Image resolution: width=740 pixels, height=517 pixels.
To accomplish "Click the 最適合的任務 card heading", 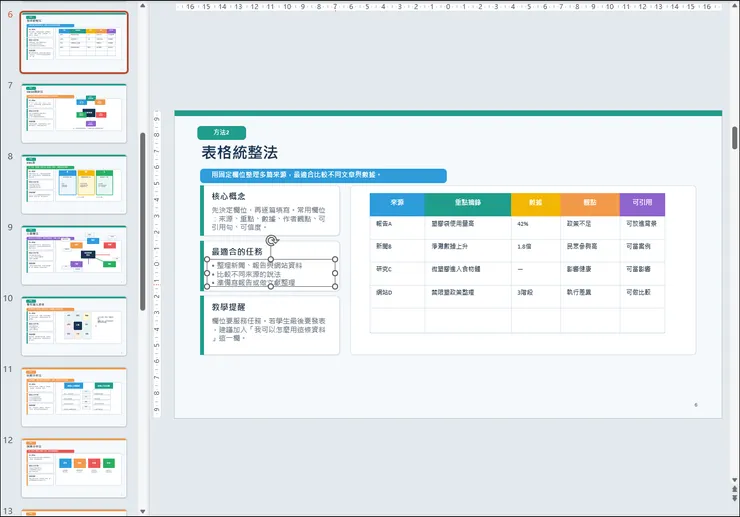I will pos(237,252).
